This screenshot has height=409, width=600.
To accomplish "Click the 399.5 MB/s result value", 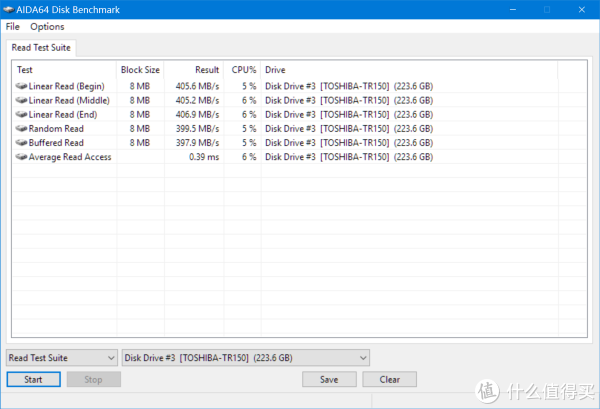I will click(197, 129).
